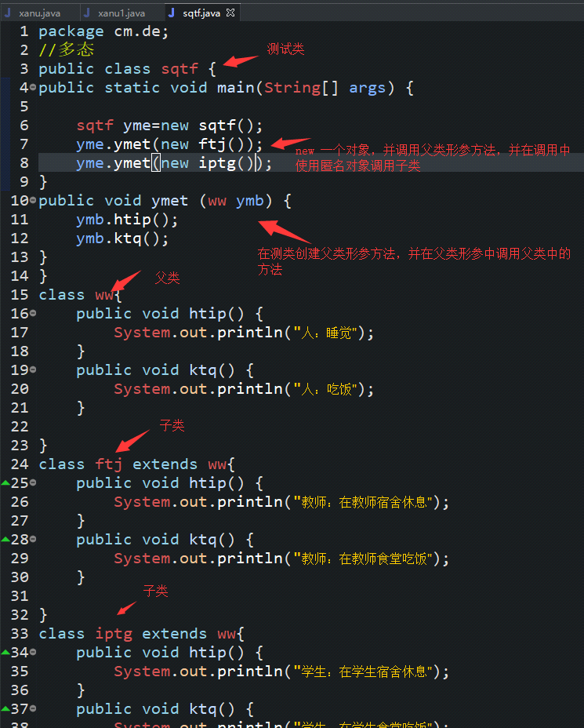Switch to the xanu.java tab
This screenshot has height=728, width=584.
[x=39, y=13]
